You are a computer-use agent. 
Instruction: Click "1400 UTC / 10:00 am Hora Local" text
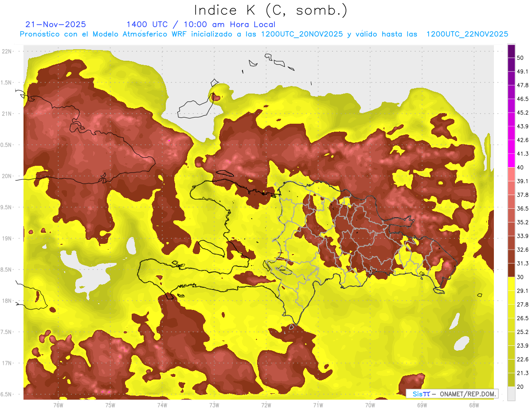click(201, 25)
